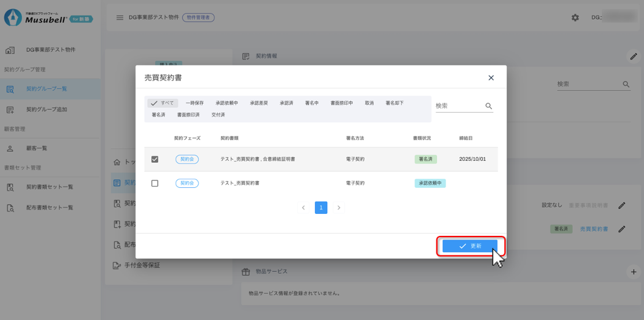Toggle the すべて filter chip

(162, 103)
